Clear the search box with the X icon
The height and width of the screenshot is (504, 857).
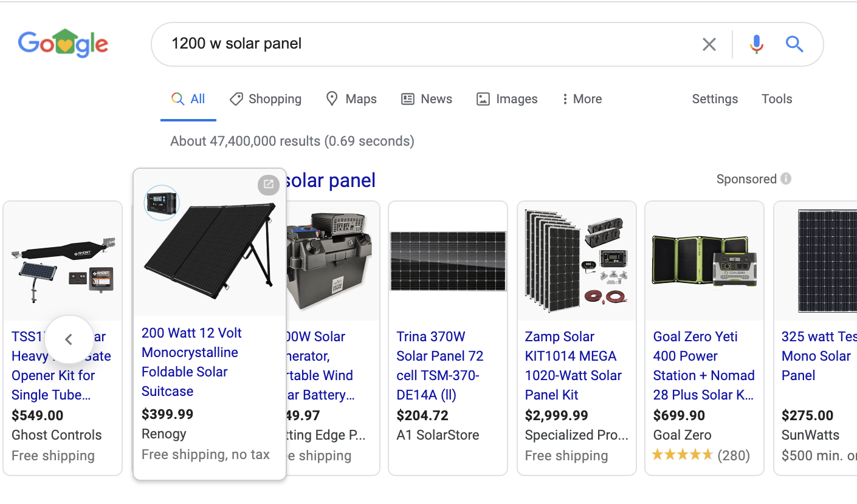709,44
